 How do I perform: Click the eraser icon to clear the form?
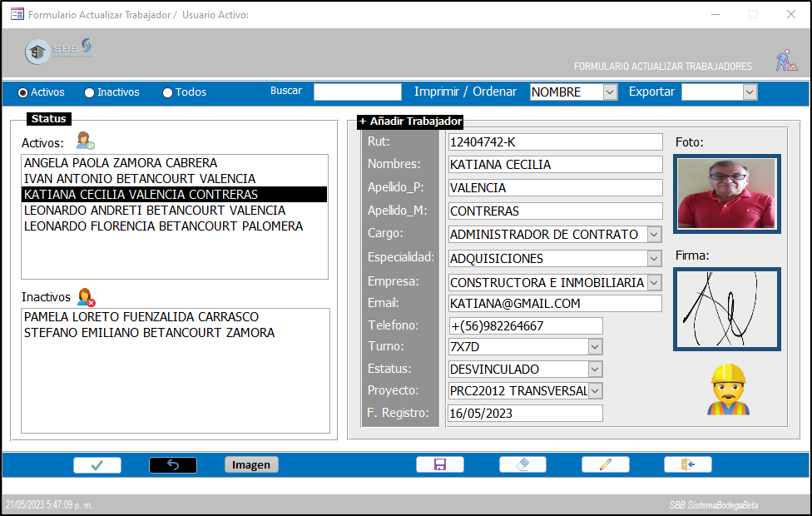pos(522,464)
